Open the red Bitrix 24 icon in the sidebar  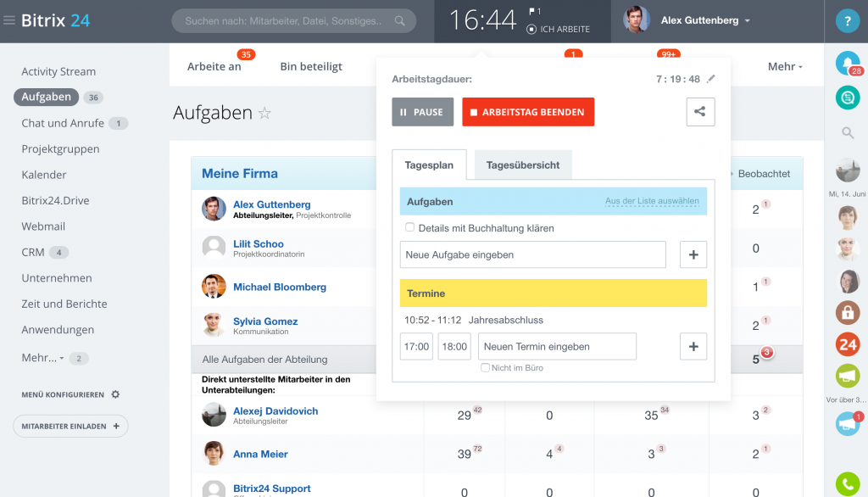[848, 344]
